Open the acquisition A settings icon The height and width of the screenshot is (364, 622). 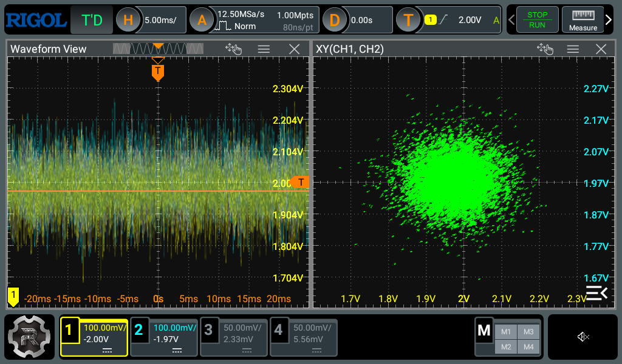point(202,20)
